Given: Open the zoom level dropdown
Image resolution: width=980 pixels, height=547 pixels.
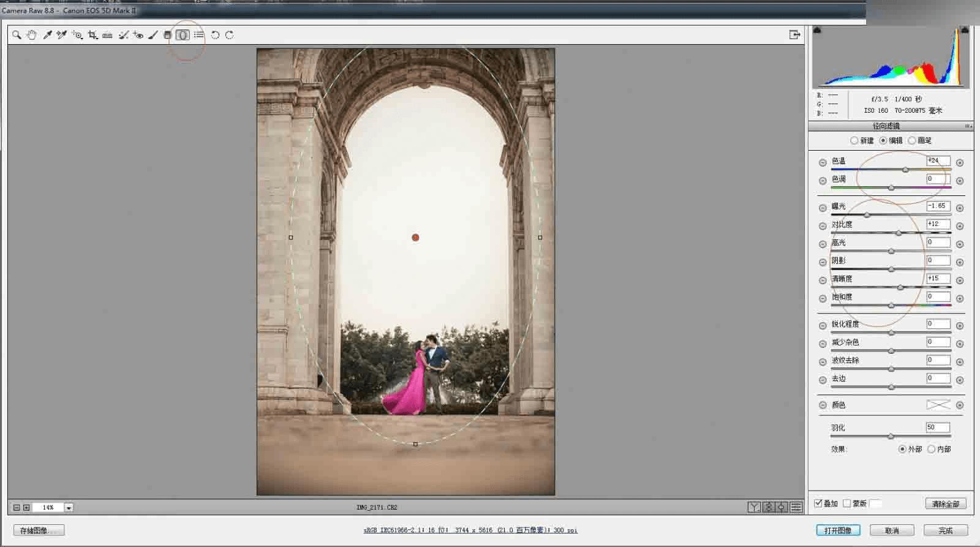Looking at the screenshot, I should tap(69, 507).
